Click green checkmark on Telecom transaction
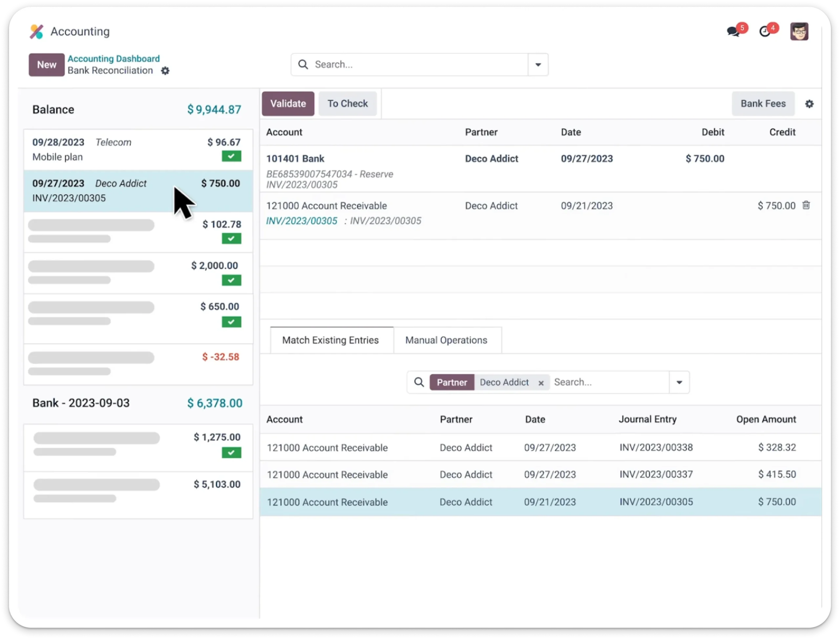Image resolution: width=840 pixels, height=639 pixels. [231, 156]
